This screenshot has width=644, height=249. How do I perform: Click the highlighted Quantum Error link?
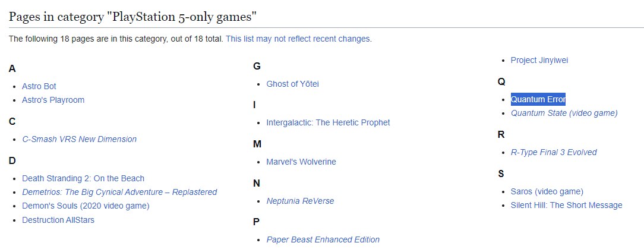coord(538,99)
